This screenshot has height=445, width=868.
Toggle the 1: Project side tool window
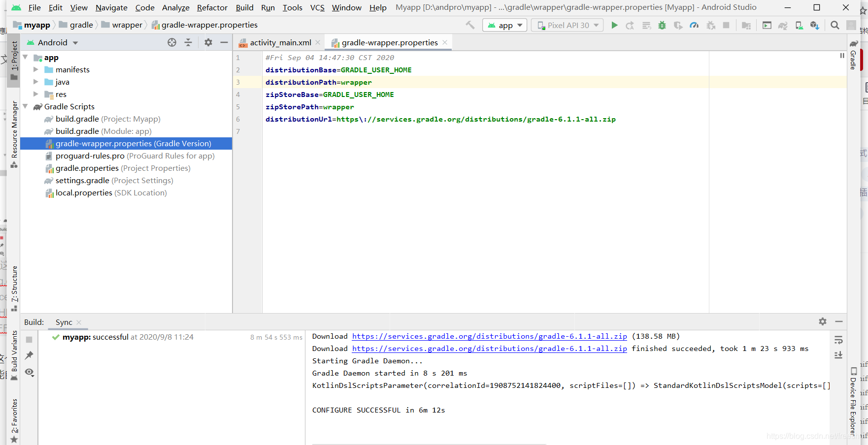click(14, 61)
